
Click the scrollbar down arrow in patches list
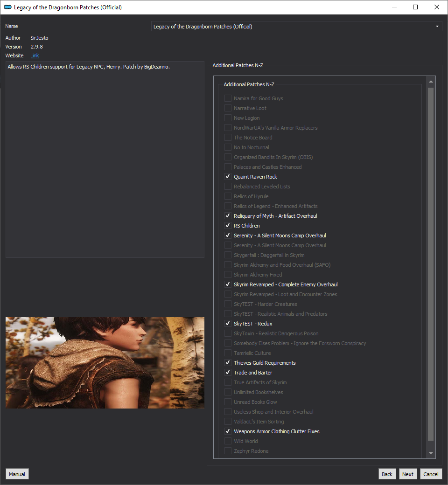coord(431,453)
